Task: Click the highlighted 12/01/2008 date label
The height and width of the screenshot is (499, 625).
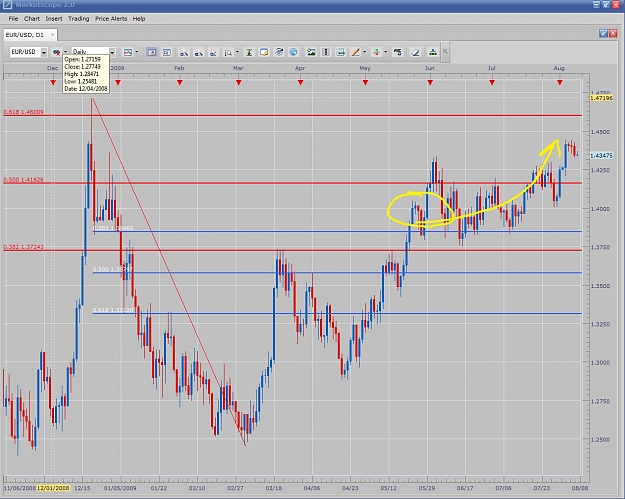Action: [53, 488]
